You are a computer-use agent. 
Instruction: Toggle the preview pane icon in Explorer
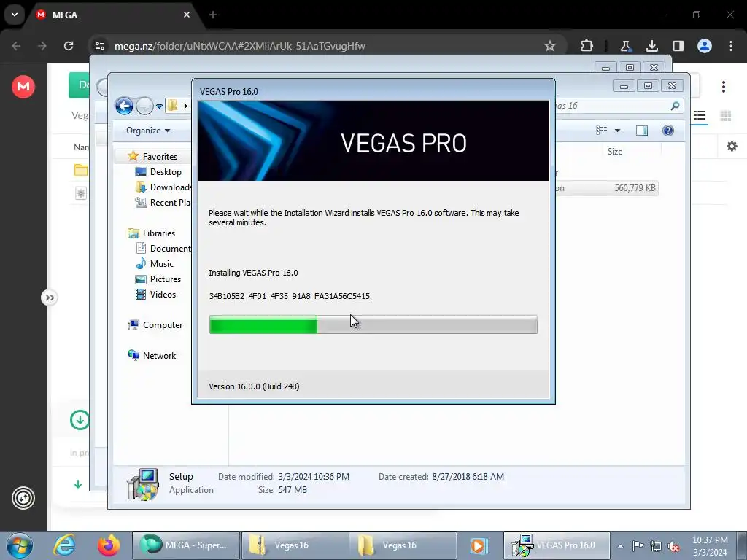642,131
